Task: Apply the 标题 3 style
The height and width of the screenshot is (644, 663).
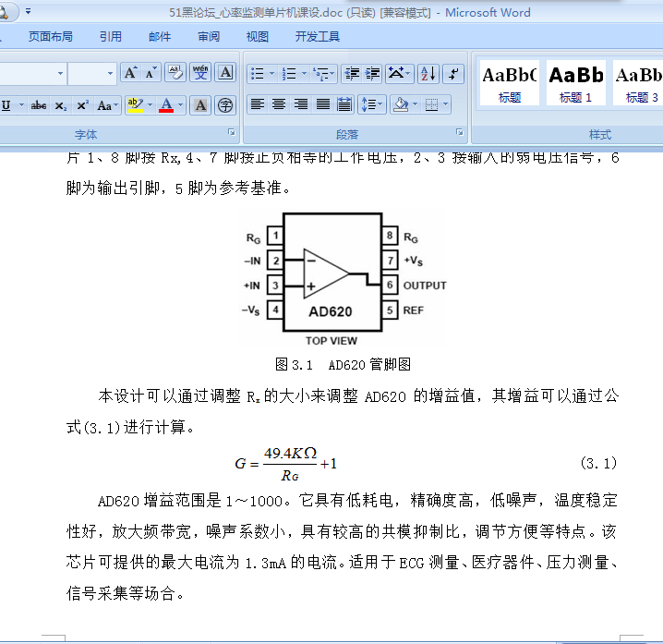Action: tap(639, 83)
